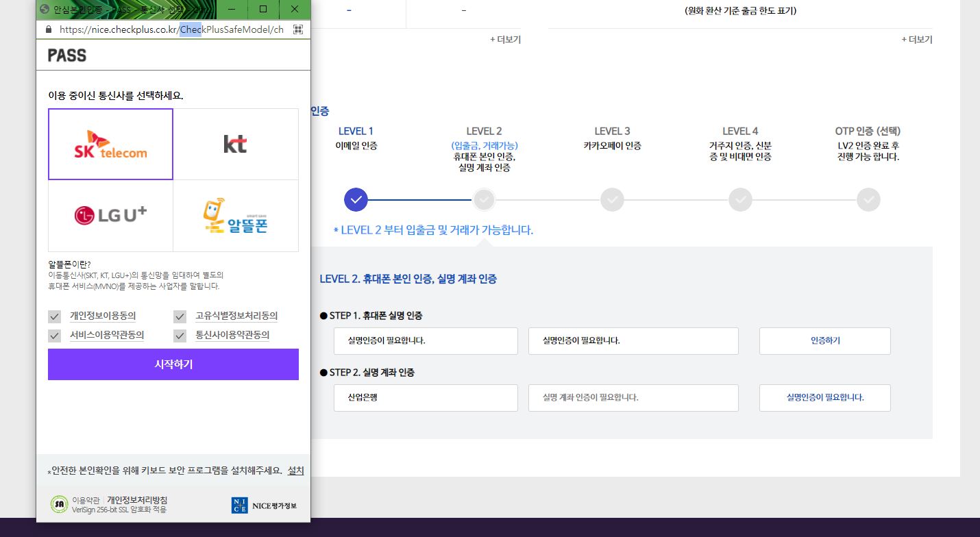
Task: Select the KT carrier option
Action: coord(236,144)
